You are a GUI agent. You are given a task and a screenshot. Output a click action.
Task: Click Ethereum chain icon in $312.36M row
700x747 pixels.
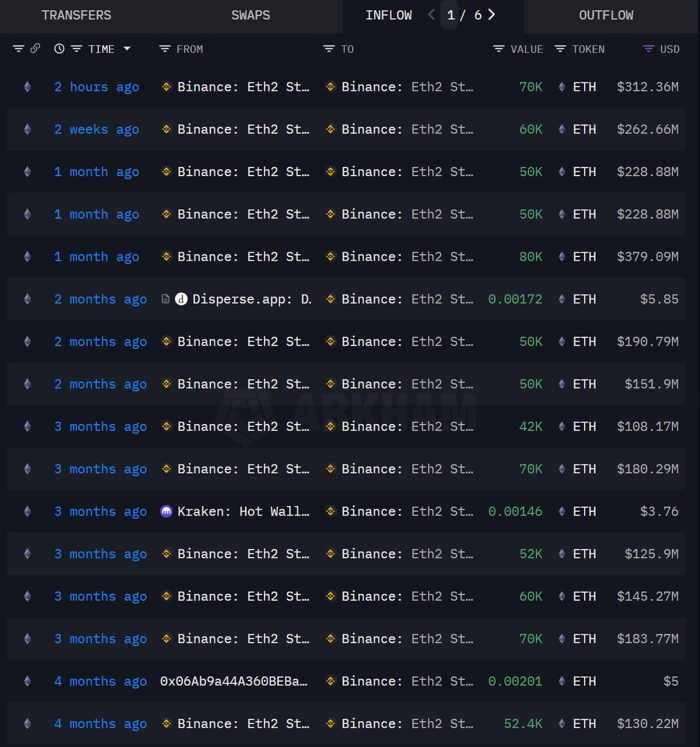[x=27, y=87]
